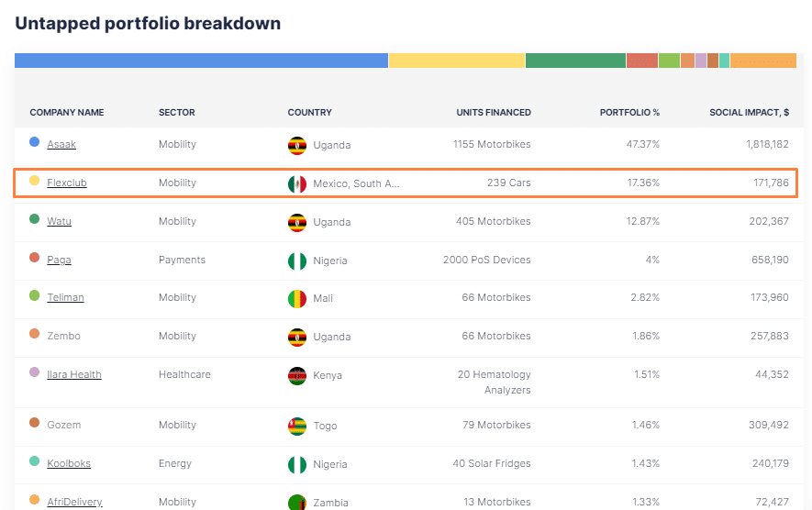The width and height of the screenshot is (812, 510).
Task: Select the yellow Flexclub segment of portfolio bar
Action: tap(457, 61)
